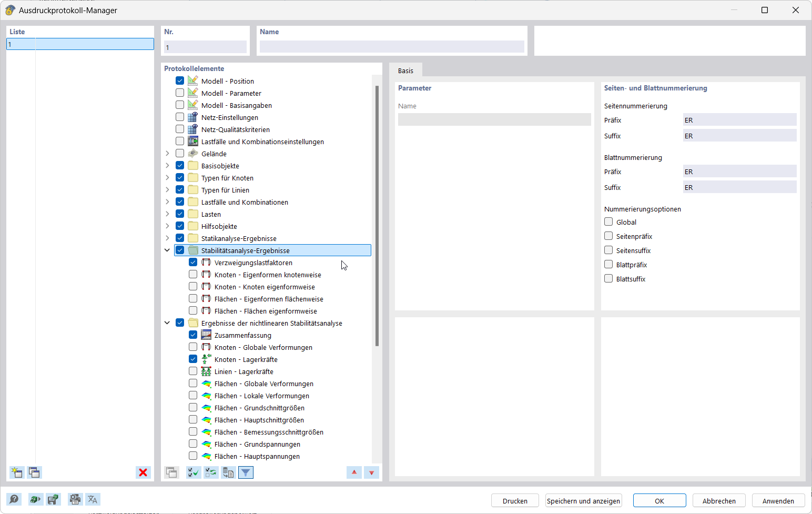812x514 pixels.
Task: Open the help for Ausdruckprotokoll-Manager
Action: tap(14, 499)
